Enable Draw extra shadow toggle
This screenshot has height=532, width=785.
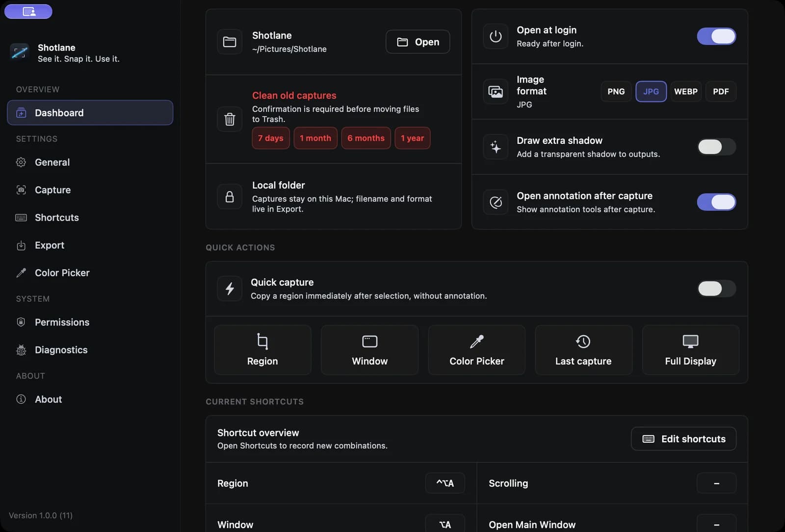pyautogui.click(x=716, y=147)
